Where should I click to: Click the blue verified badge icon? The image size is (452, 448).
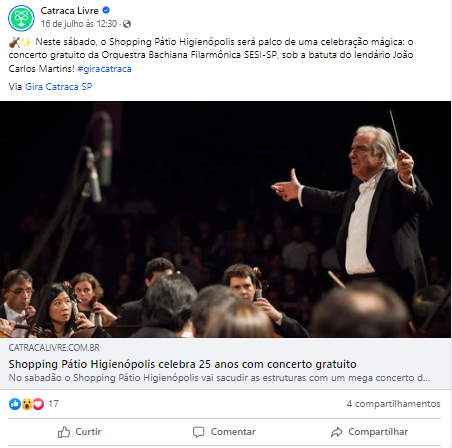pyautogui.click(x=106, y=10)
